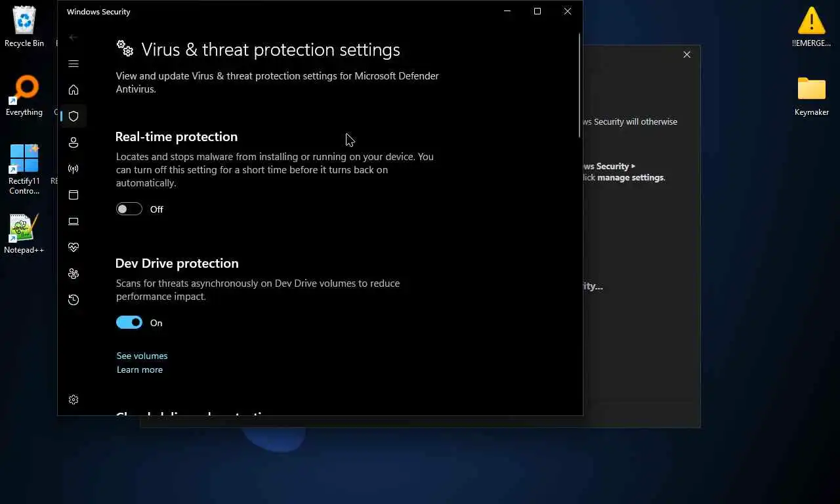Open the Everything search desktop shortcut

pos(24,96)
